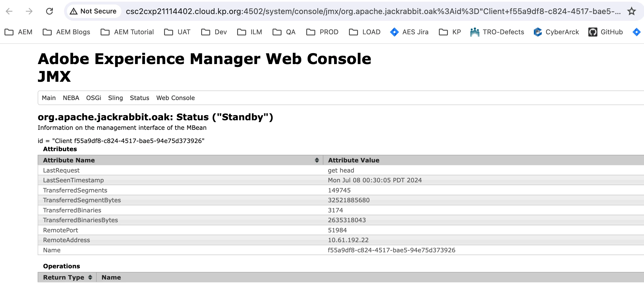Sort by Attribute Name using sort arrows
644x295 pixels.
point(317,160)
